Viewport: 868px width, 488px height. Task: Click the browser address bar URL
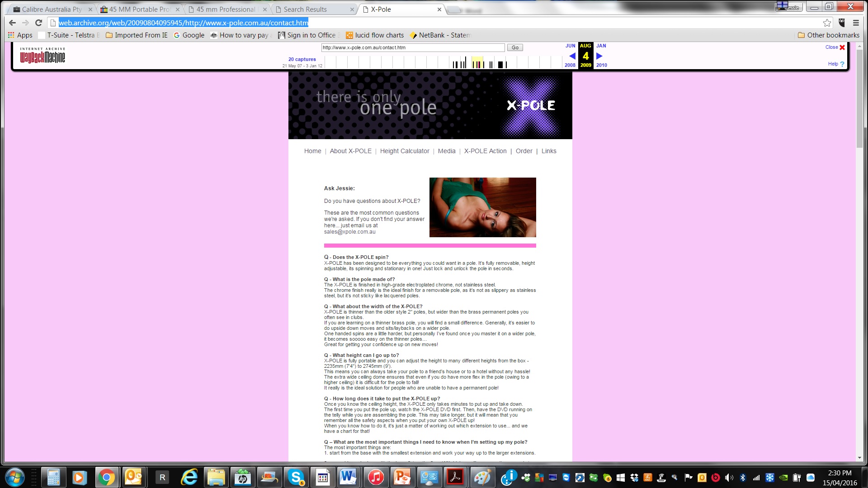pyautogui.click(x=184, y=23)
